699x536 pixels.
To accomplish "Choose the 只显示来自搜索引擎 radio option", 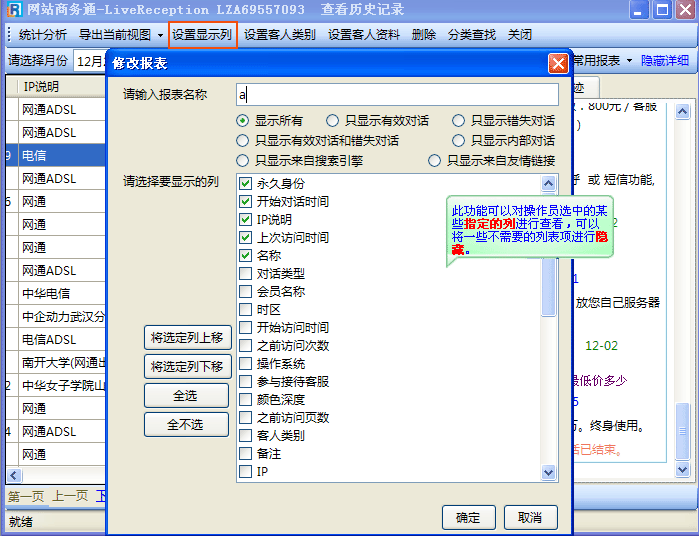I will tap(243, 161).
